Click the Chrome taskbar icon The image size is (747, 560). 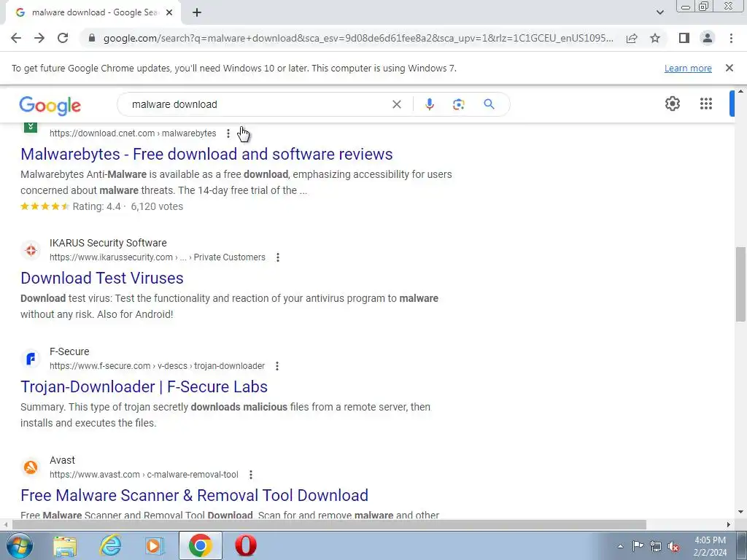point(201,545)
